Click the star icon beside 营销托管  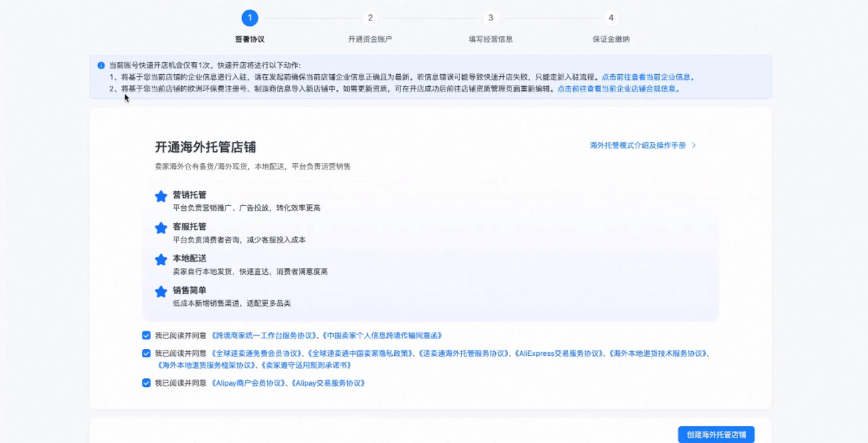[161, 196]
